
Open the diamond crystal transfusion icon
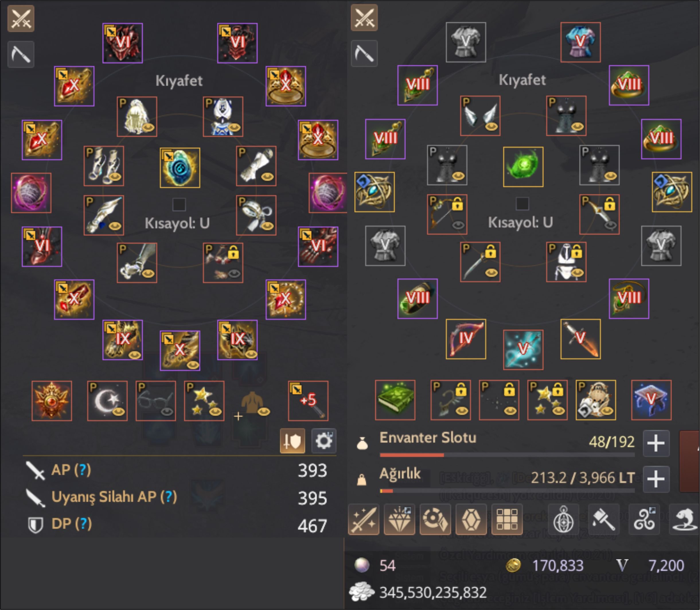pos(399,519)
